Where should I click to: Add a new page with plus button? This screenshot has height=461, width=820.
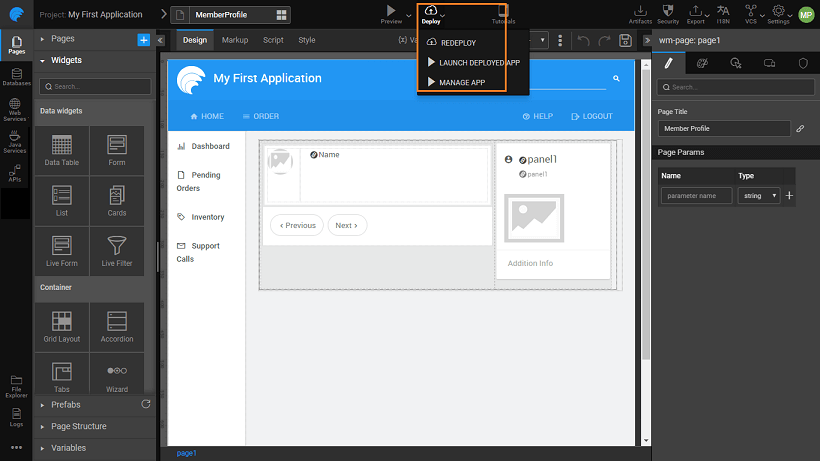[x=143, y=39]
